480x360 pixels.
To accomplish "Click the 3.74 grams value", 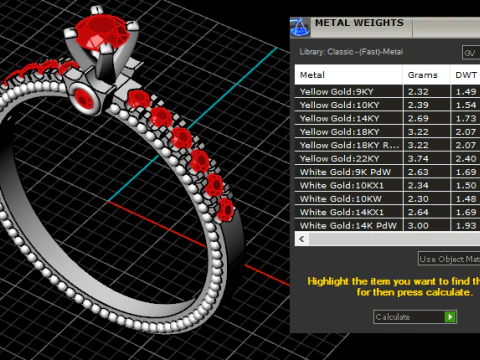I will pos(418,158).
